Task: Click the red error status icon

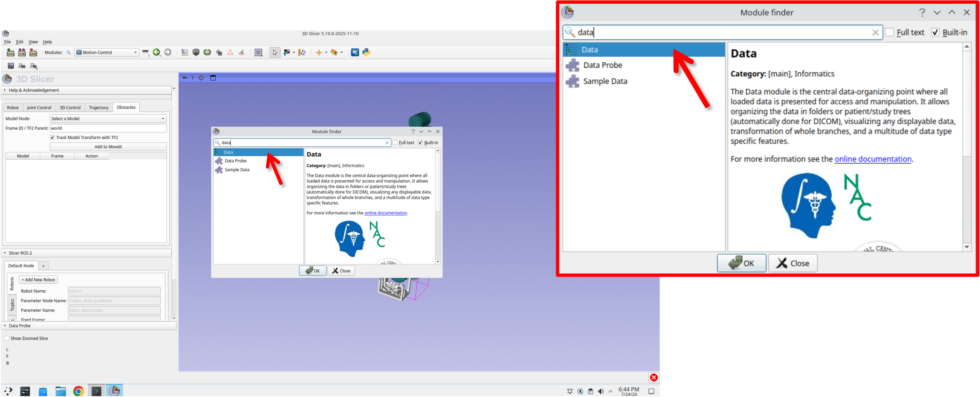Action: [x=654, y=377]
